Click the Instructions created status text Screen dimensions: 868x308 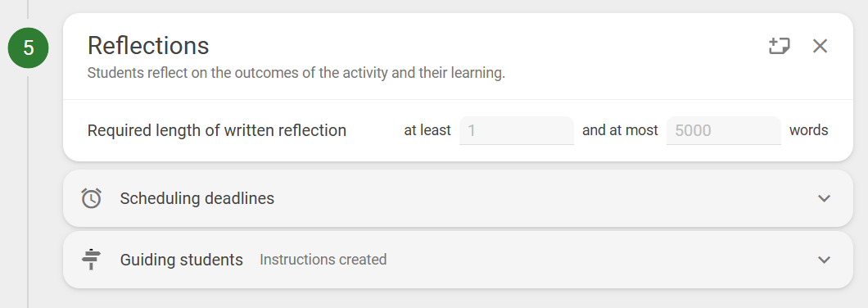pyautogui.click(x=323, y=260)
